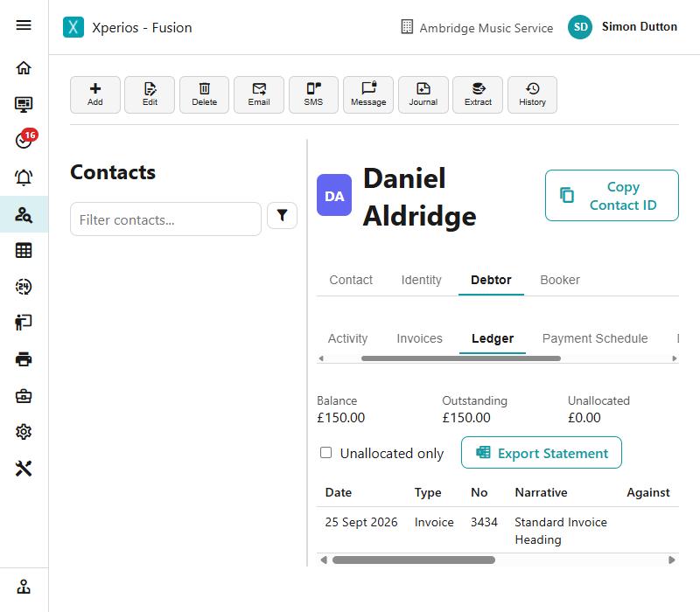Click Standard Invoice Heading narrative
Image resolution: width=700 pixels, height=612 pixels.
561,531
